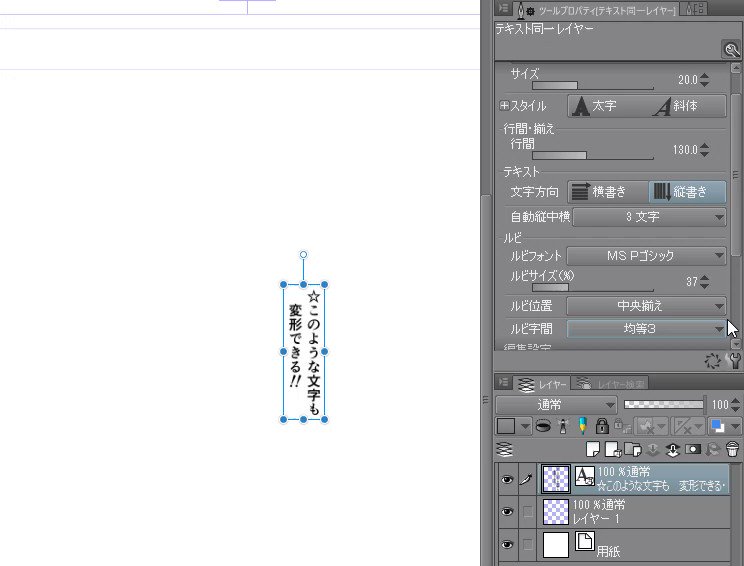Open the ルビフォント MS Pゴシック dropdown
744x566 pixels.
pos(646,256)
